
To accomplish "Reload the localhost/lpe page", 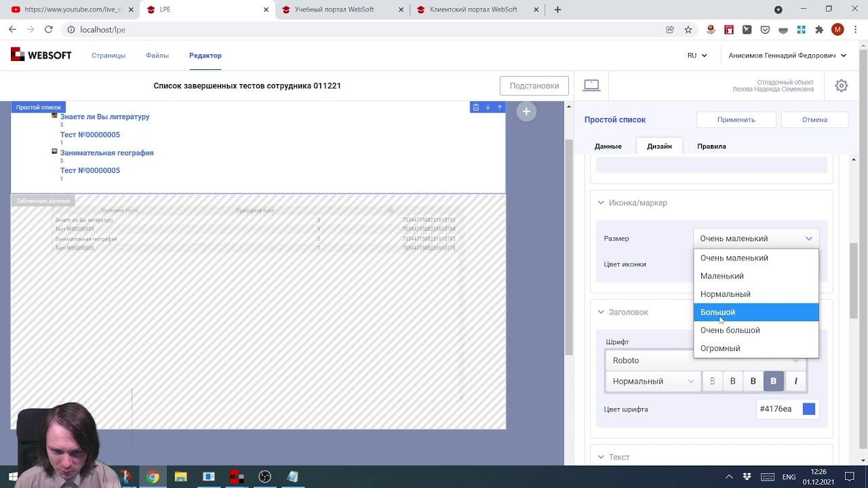I will tap(48, 29).
